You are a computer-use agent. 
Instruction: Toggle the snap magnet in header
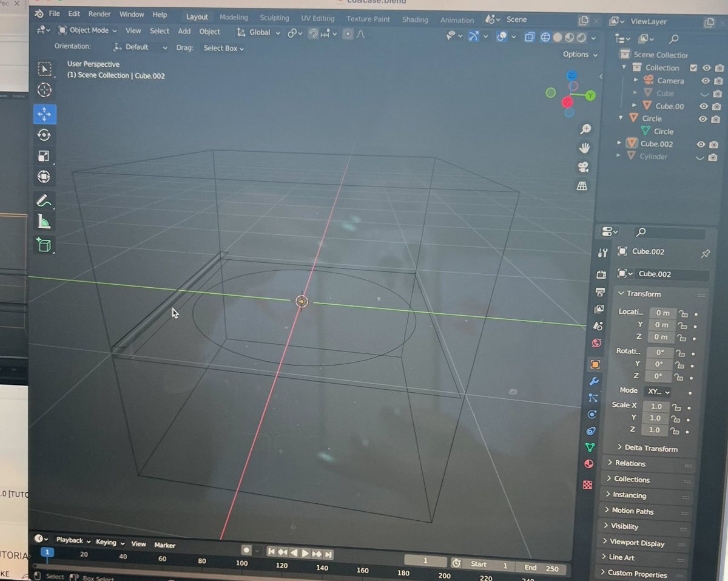[x=313, y=33]
